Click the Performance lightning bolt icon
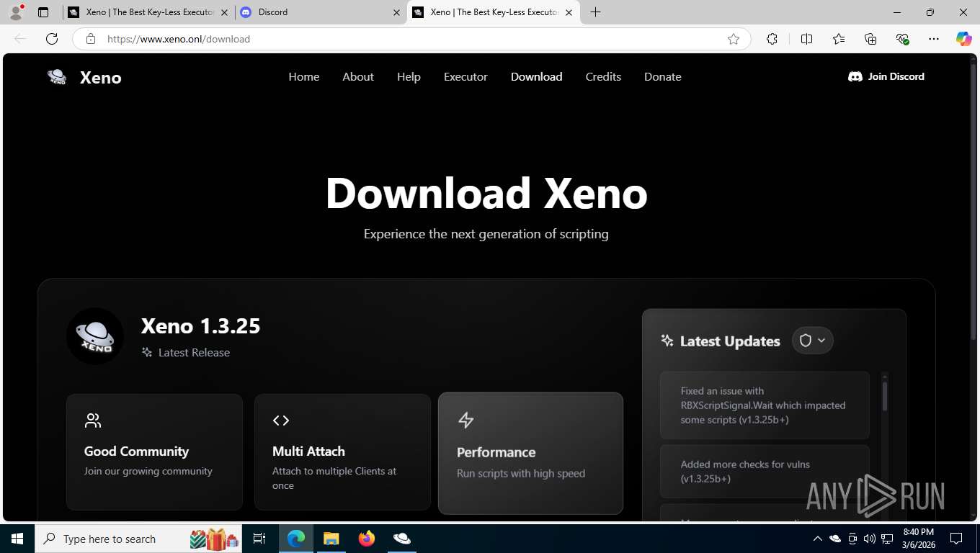This screenshot has height=553, width=980. 466,420
